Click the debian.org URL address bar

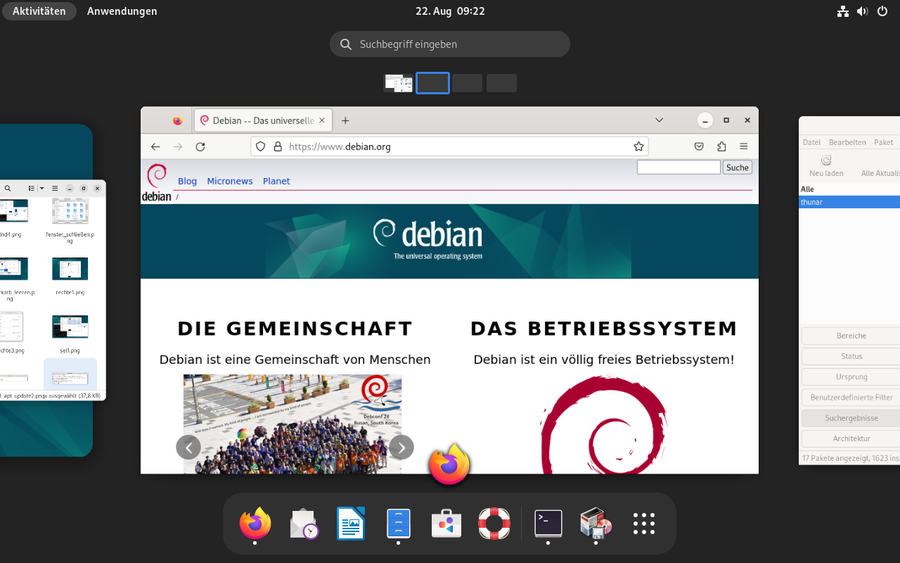449,147
